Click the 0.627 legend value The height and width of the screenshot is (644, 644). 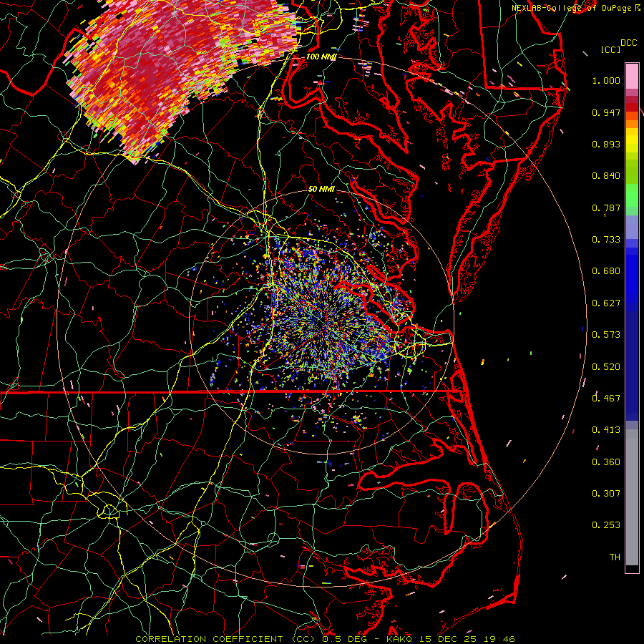pos(606,303)
